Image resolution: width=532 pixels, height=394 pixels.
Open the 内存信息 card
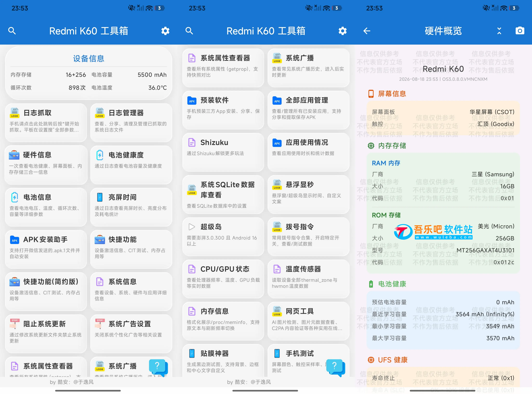coord(223,321)
